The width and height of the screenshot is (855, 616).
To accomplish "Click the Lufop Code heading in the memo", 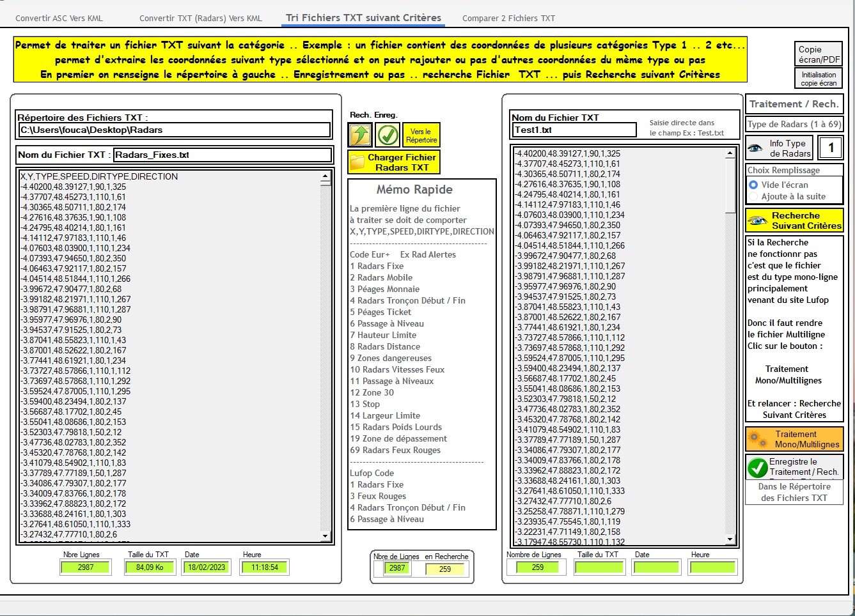I will (372, 473).
